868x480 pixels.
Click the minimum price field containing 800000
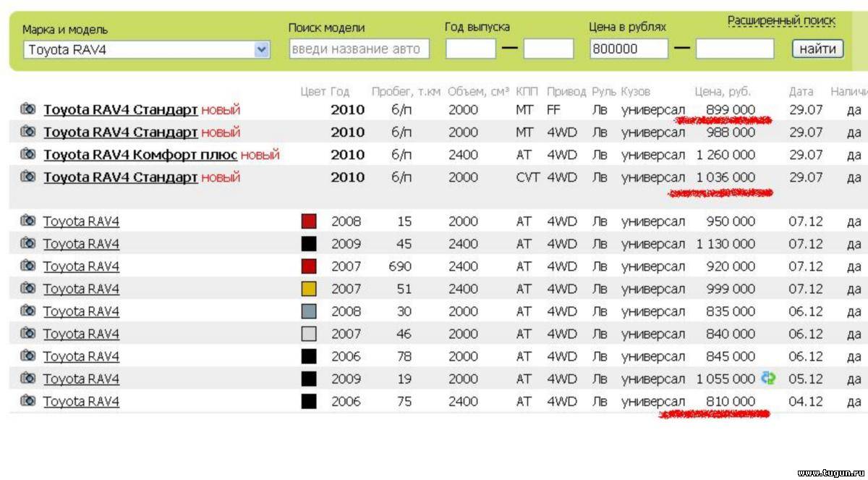tap(629, 49)
